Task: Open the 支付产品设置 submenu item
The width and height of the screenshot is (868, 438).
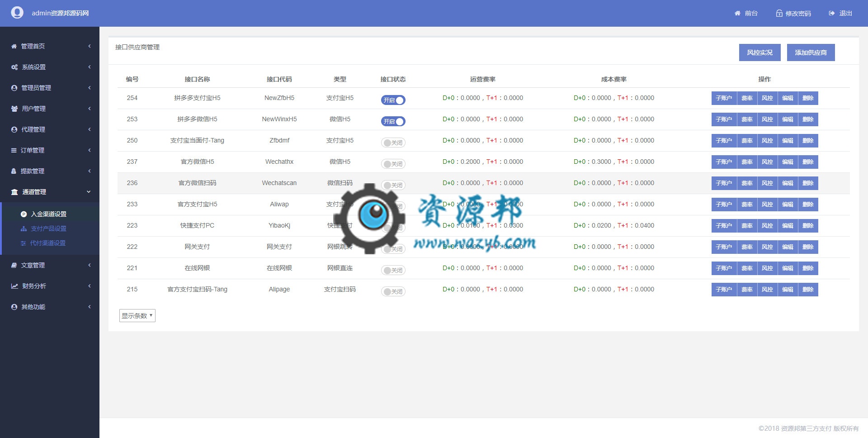Action: [x=48, y=229]
